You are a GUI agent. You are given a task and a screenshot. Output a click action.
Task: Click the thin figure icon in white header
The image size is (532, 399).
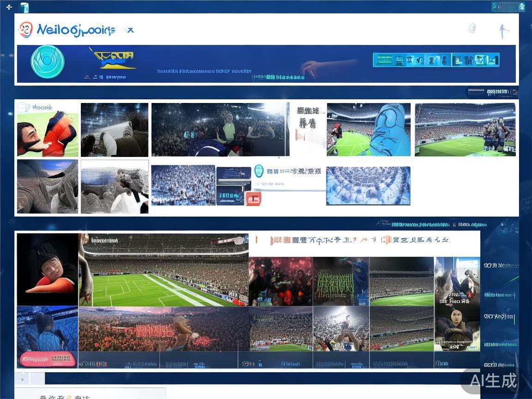pos(503,31)
